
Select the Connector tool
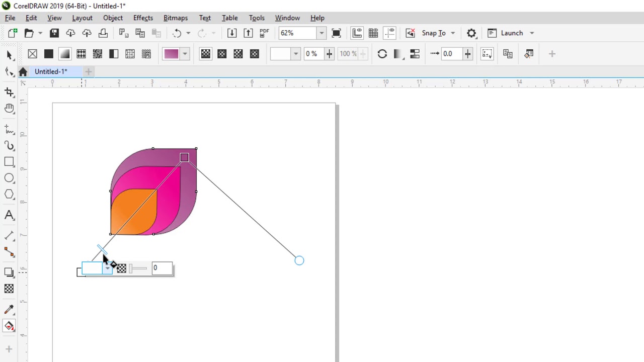9,252
